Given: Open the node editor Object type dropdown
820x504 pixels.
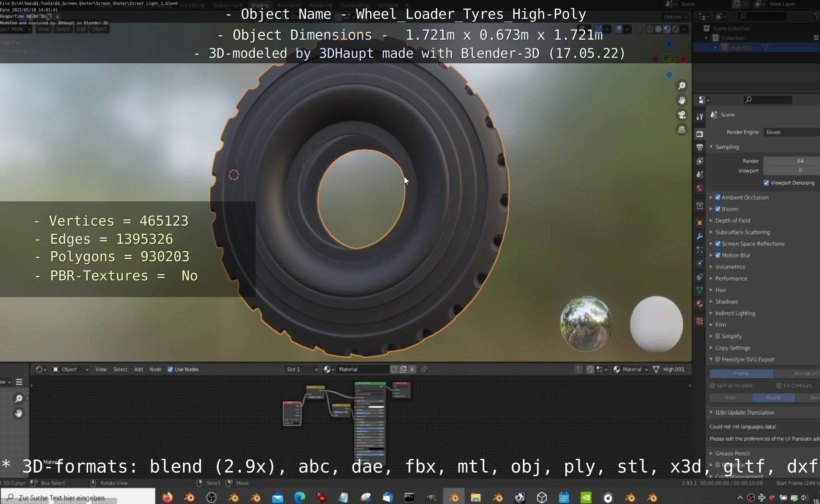Looking at the screenshot, I should (71, 369).
